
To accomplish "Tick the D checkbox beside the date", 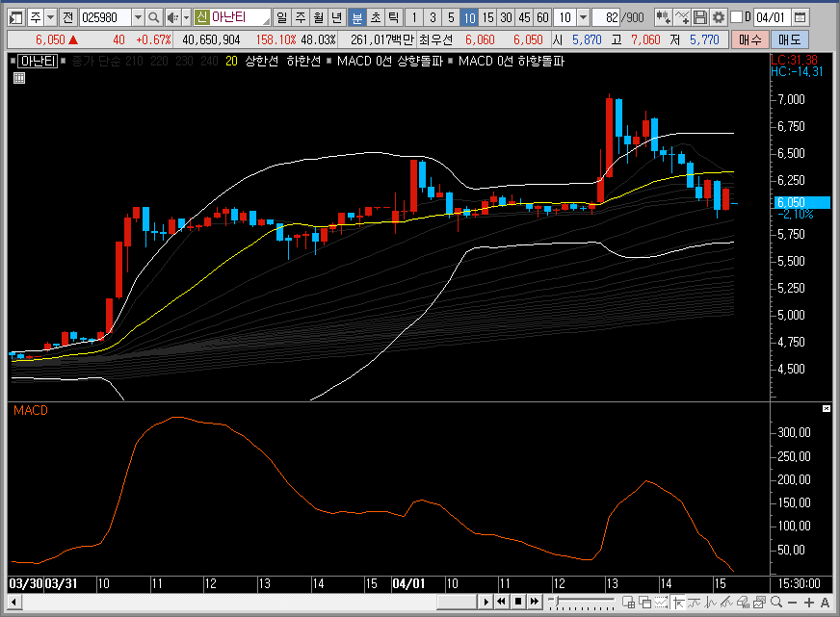I will coord(737,17).
